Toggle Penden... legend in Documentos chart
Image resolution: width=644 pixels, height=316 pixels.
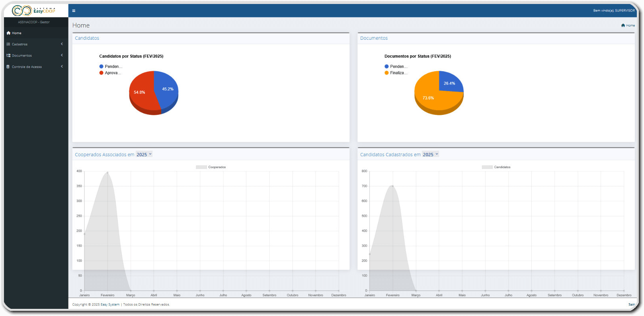(x=396, y=66)
